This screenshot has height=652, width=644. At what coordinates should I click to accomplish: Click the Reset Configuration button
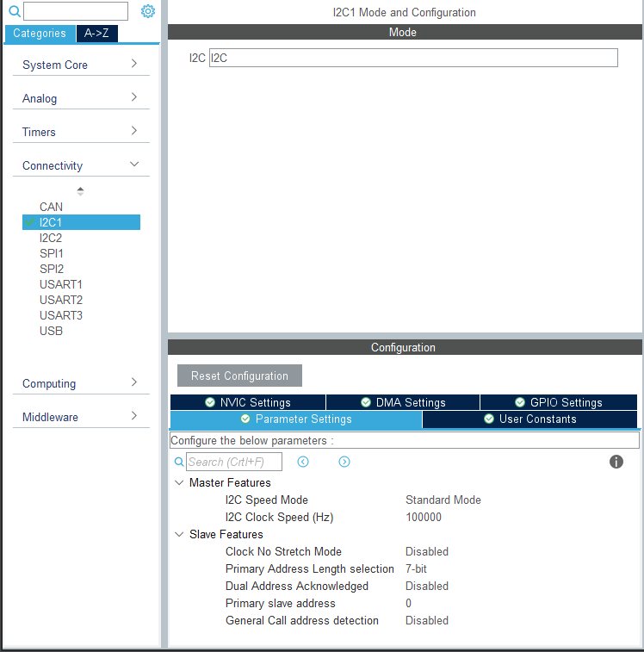pos(239,376)
